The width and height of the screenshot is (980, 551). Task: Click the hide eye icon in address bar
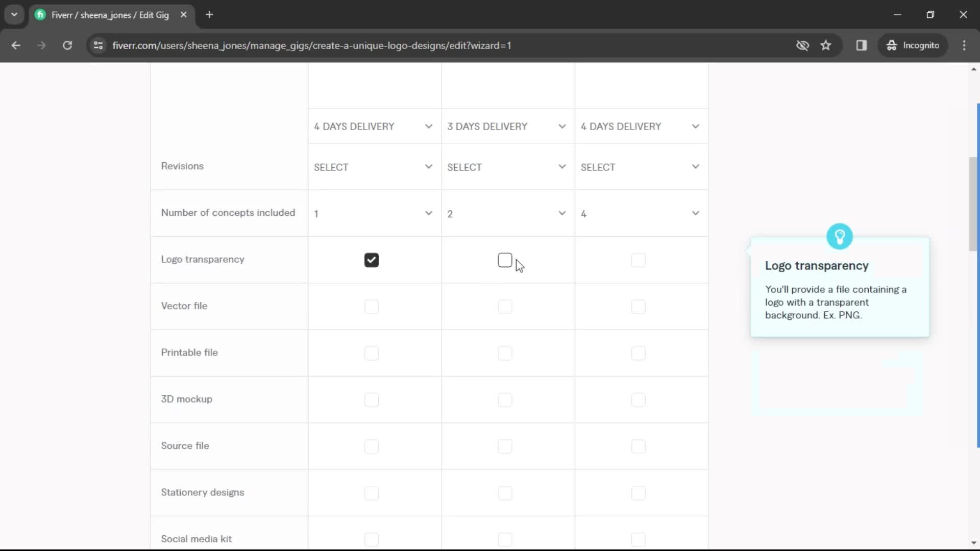coord(802,45)
